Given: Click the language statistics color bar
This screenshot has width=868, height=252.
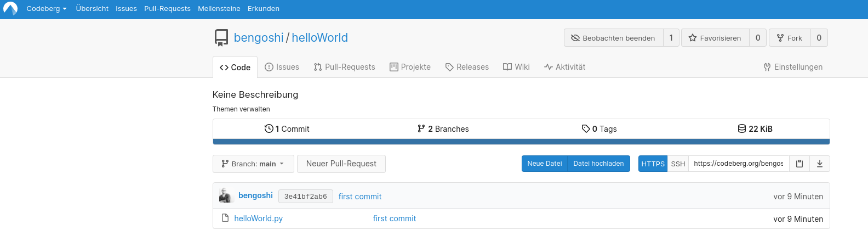Looking at the screenshot, I should click(521, 142).
